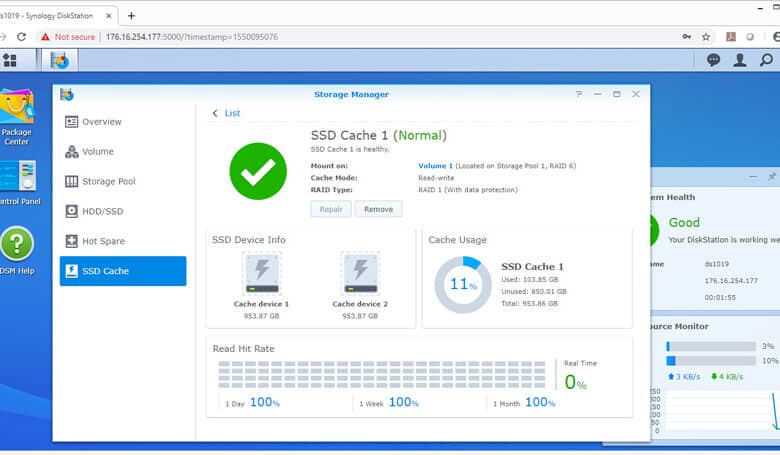Click the Good health status text
The image size is (780, 455).
point(684,223)
